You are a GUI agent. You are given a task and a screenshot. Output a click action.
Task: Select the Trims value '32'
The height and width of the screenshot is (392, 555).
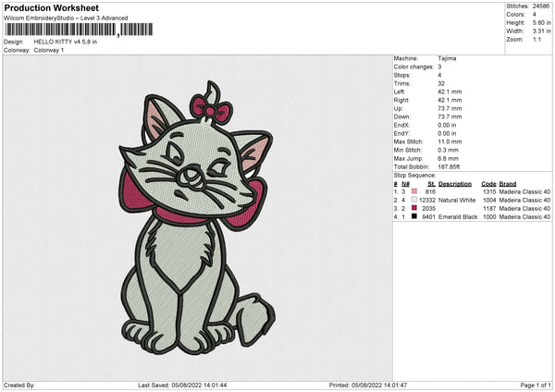(441, 83)
